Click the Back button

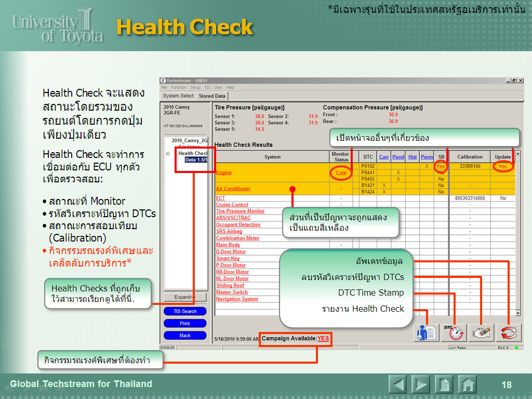185,336
